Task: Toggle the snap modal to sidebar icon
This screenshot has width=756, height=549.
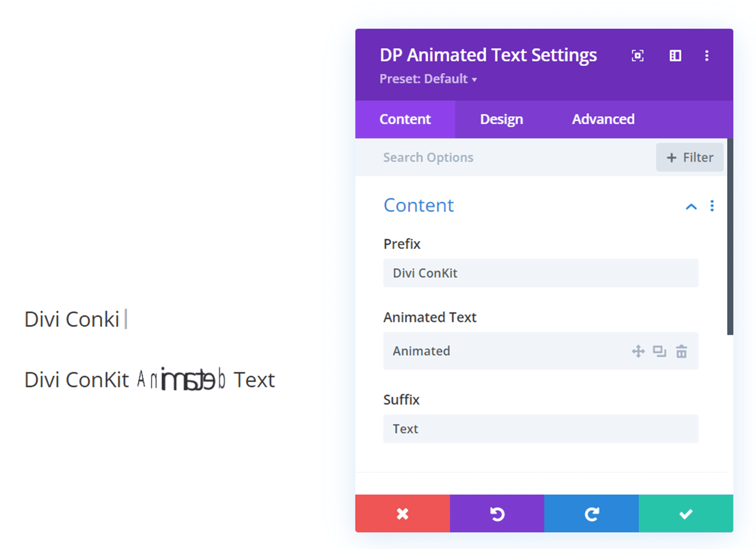Action: point(675,55)
